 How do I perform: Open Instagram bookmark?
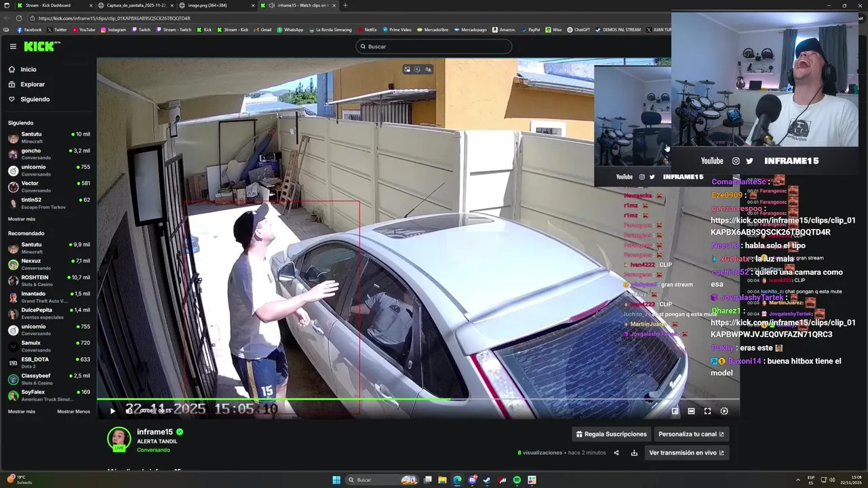pos(113,30)
